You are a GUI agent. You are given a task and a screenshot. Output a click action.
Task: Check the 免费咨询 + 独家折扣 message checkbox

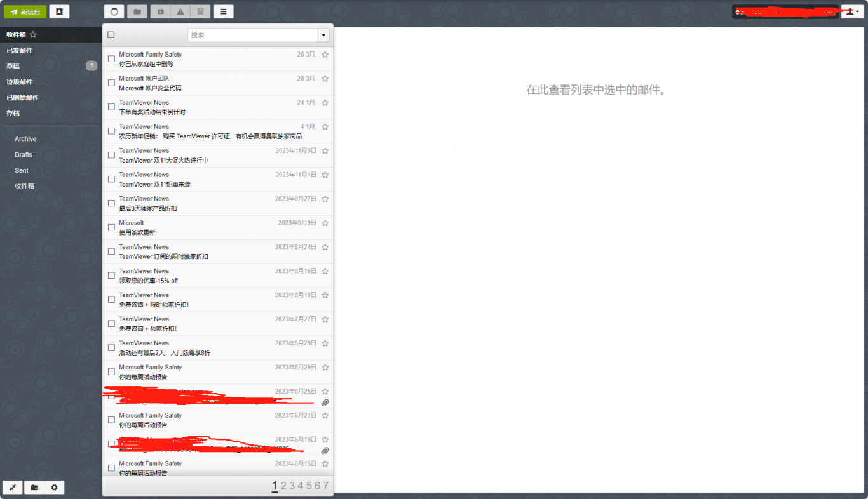(111, 324)
